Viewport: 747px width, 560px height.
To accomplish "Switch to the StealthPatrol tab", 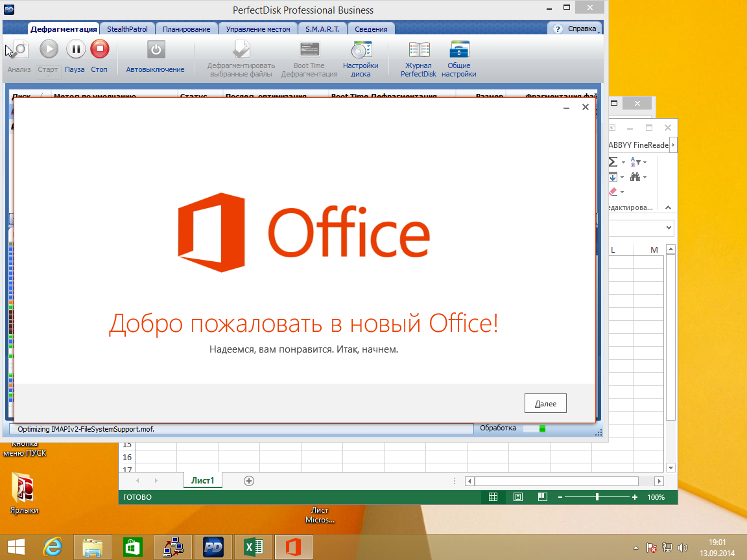I will pos(127,29).
